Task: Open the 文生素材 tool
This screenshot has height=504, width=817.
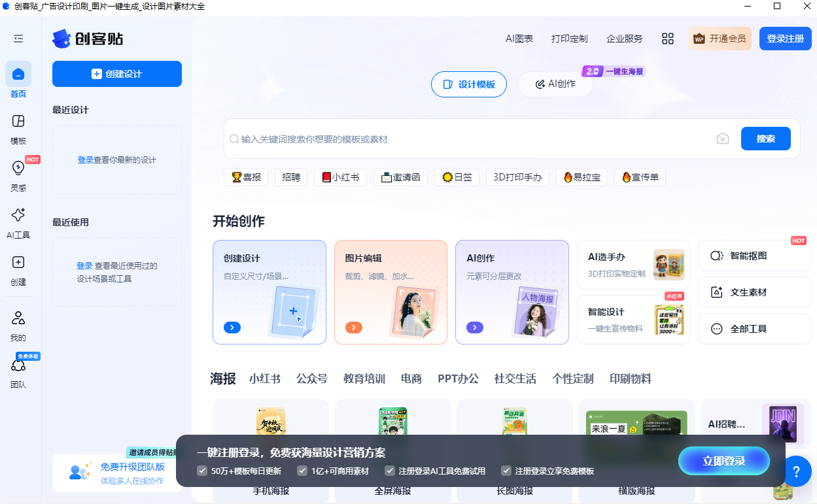Action: [x=754, y=292]
